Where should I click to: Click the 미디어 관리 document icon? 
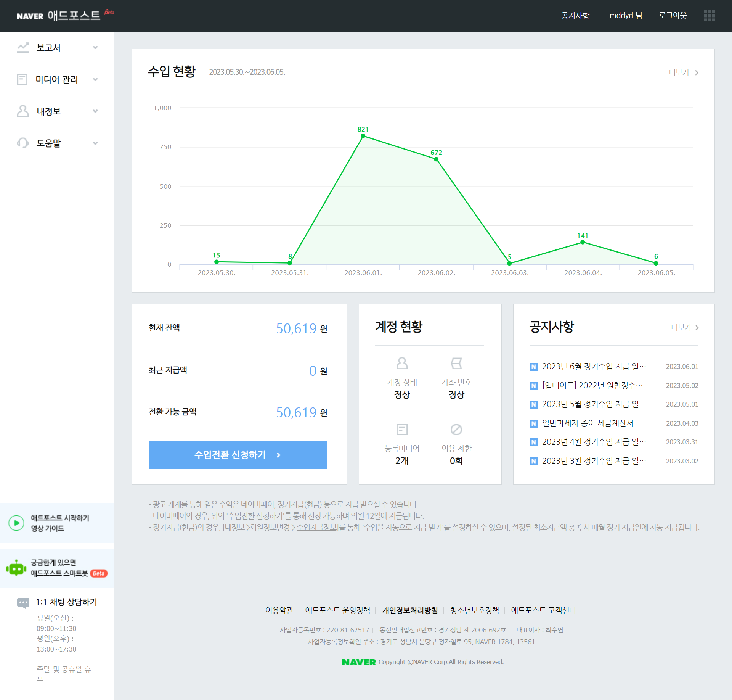pos(22,79)
